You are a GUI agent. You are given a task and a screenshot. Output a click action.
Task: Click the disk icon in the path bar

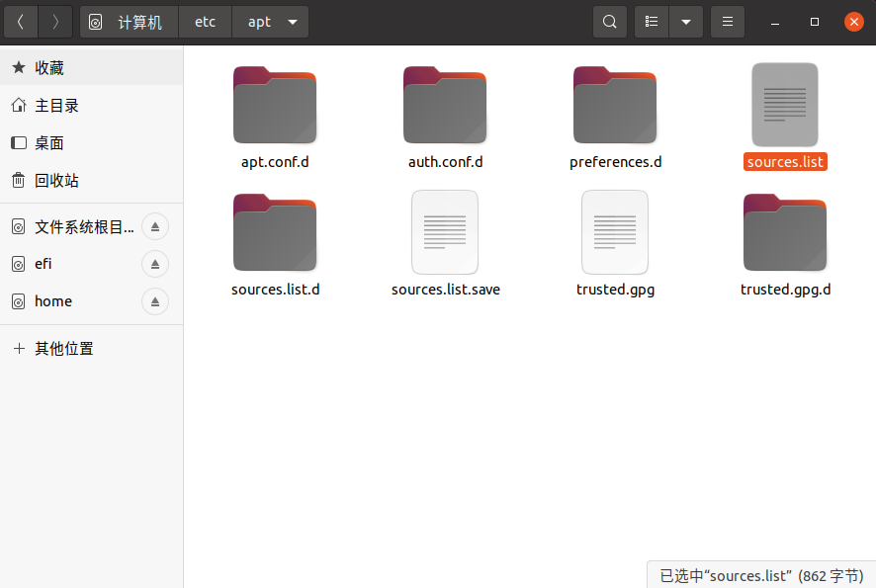(x=96, y=23)
